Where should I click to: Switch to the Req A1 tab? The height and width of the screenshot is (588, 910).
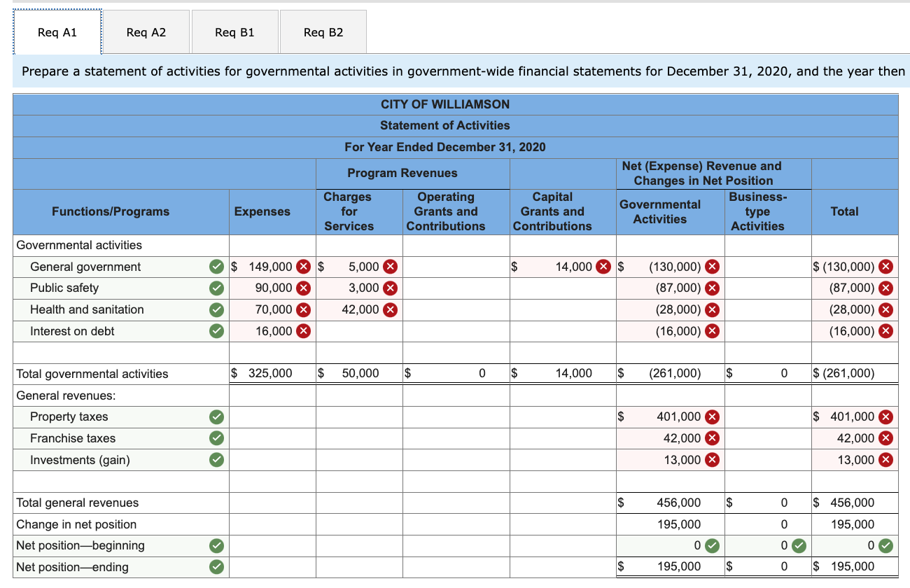click(x=57, y=32)
